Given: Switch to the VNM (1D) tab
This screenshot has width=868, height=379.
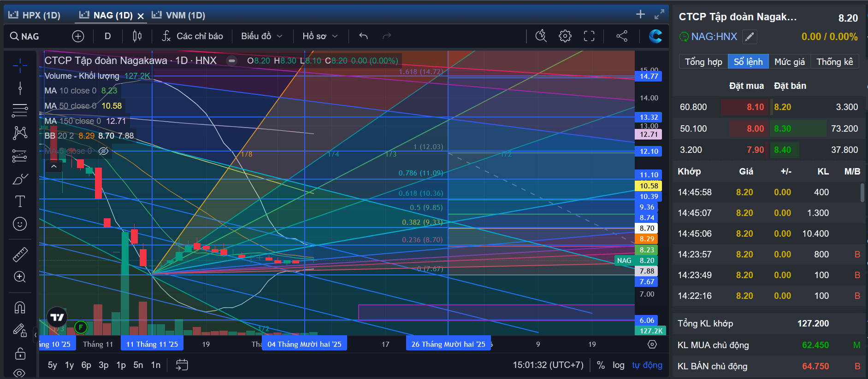Looking at the screenshot, I should click(x=179, y=15).
